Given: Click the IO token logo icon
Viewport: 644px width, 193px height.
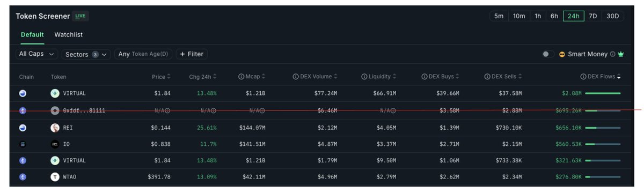Looking at the screenshot, I should (55, 144).
